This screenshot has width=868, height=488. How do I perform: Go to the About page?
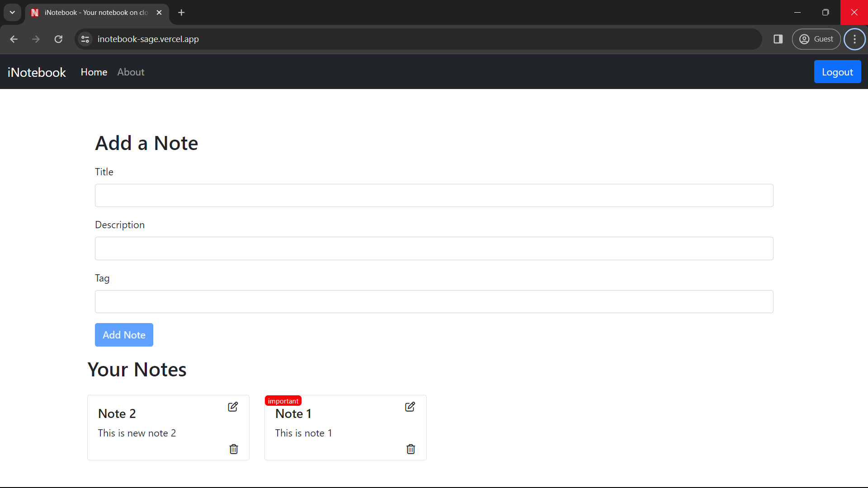[131, 72]
